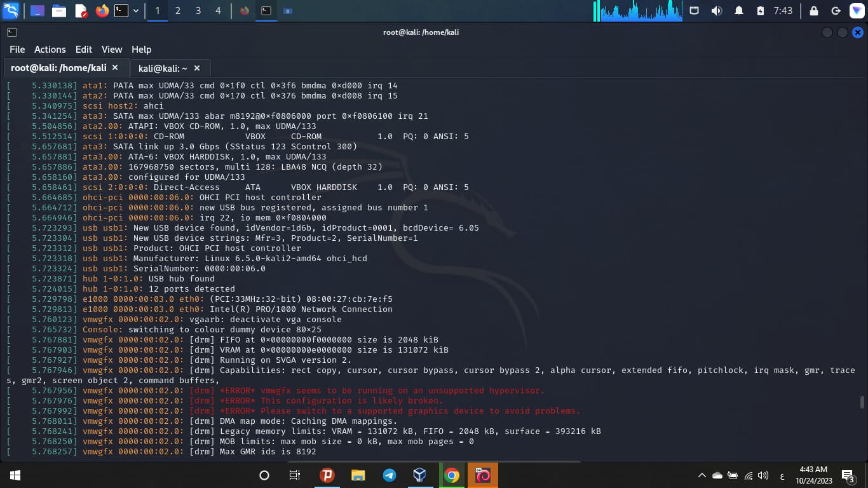Viewport: 868px width, 488px height.
Task: Open Cortana search circle in taskbar
Action: [264, 475]
